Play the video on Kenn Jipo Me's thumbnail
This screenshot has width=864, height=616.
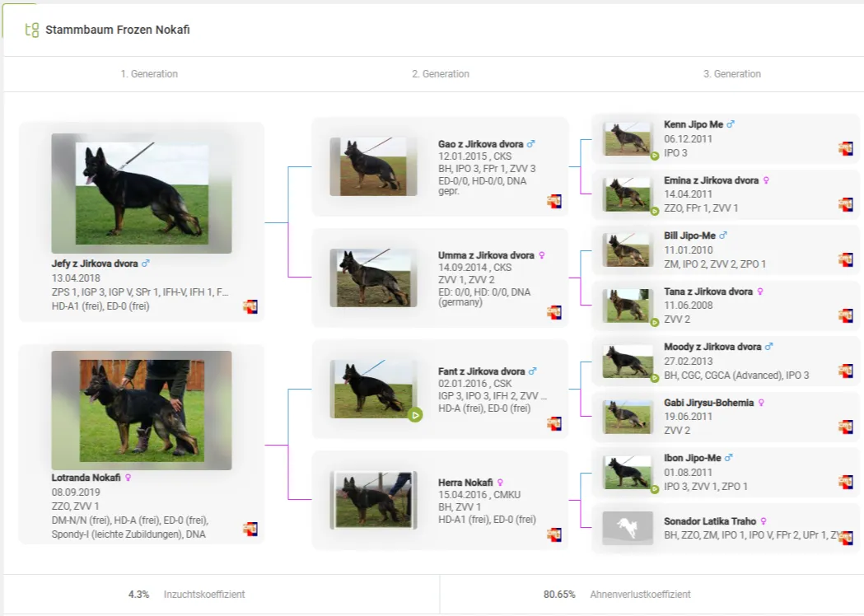tap(655, 155)
